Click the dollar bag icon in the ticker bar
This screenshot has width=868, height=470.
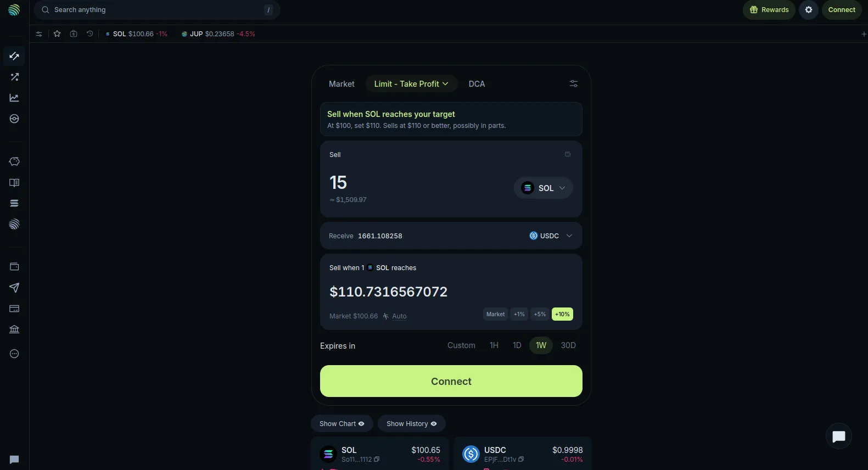click(x=74, y=34)
